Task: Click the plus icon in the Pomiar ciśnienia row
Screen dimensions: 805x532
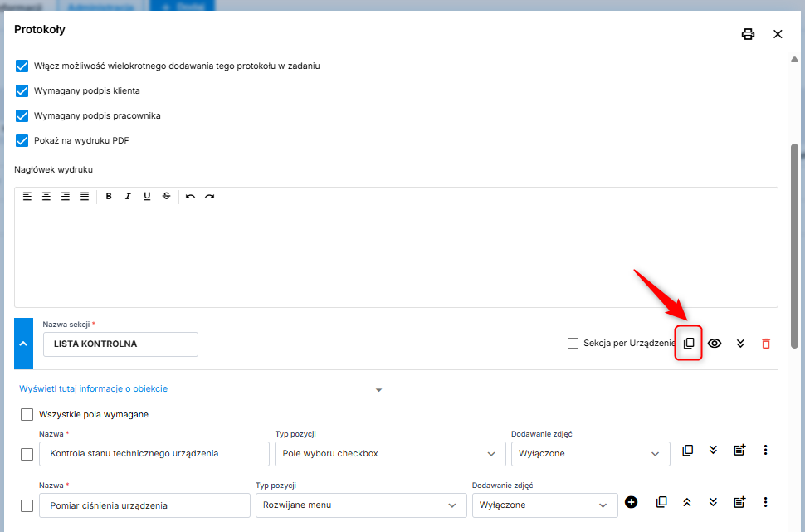Action: click(631, 502)
